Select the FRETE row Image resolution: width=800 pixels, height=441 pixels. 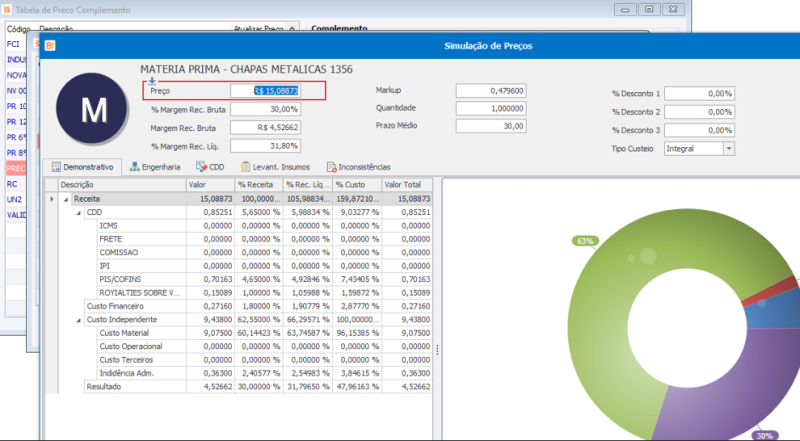[264, 239]
